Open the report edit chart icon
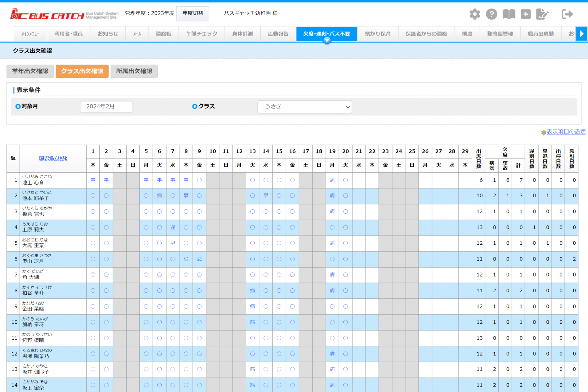The width and height of the screenshot is (588, 392). (542, 14)
